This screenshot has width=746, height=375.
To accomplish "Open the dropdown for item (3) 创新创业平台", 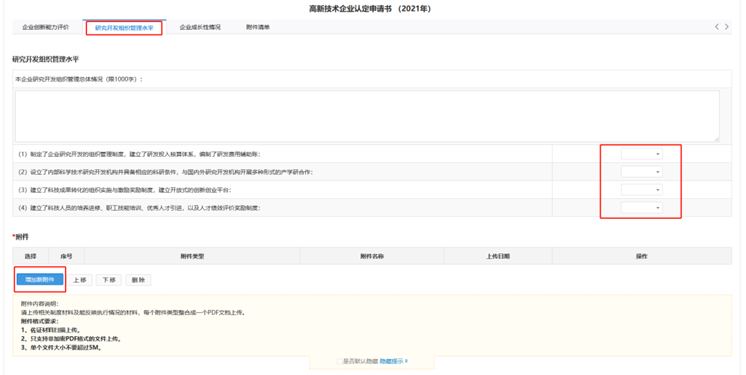I will click(x=641, y=190).
